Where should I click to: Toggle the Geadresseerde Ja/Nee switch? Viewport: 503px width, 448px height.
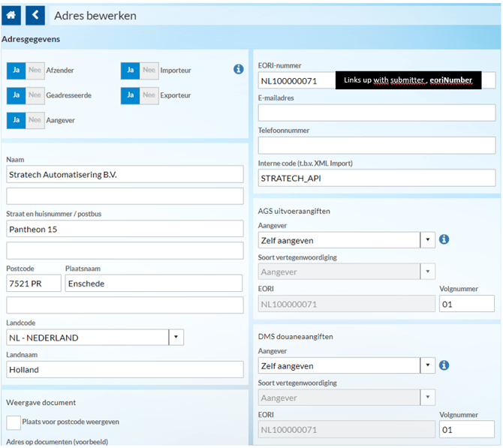click(x=26, y=95)
